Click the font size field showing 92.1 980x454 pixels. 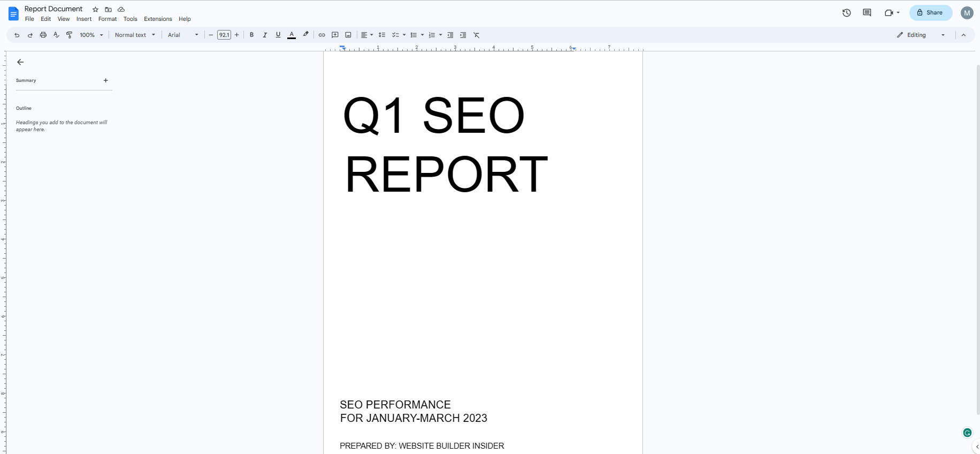coord(224,35)
